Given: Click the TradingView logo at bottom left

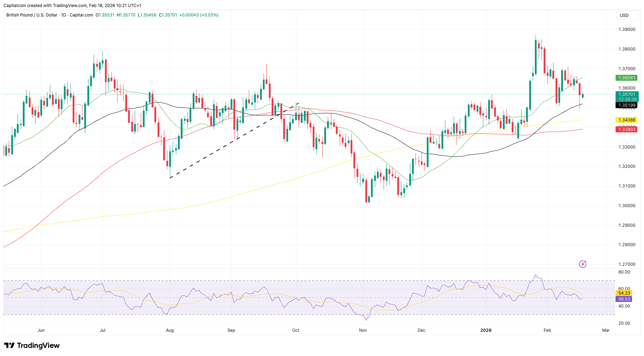Looking at the screenshot, I should pyautogui.click(x=32, y=345).
